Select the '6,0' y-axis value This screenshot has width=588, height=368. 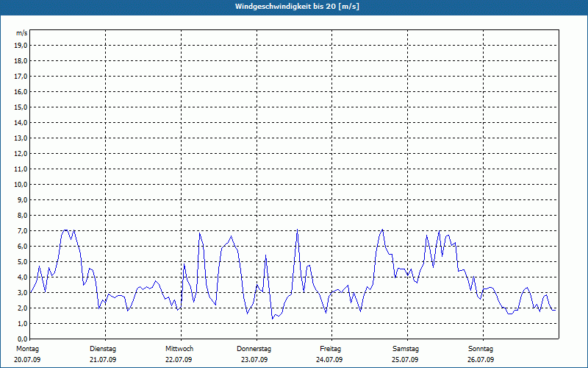click(x=22, y=247)
